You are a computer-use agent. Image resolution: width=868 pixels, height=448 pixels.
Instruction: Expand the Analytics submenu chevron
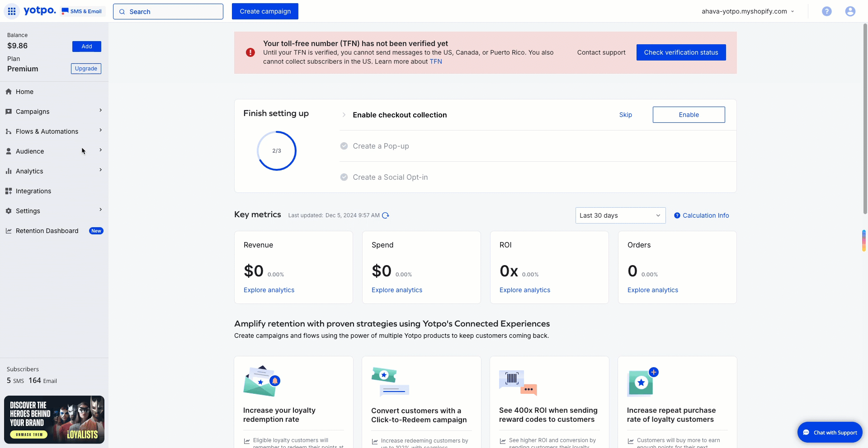[x=100, y=170]
